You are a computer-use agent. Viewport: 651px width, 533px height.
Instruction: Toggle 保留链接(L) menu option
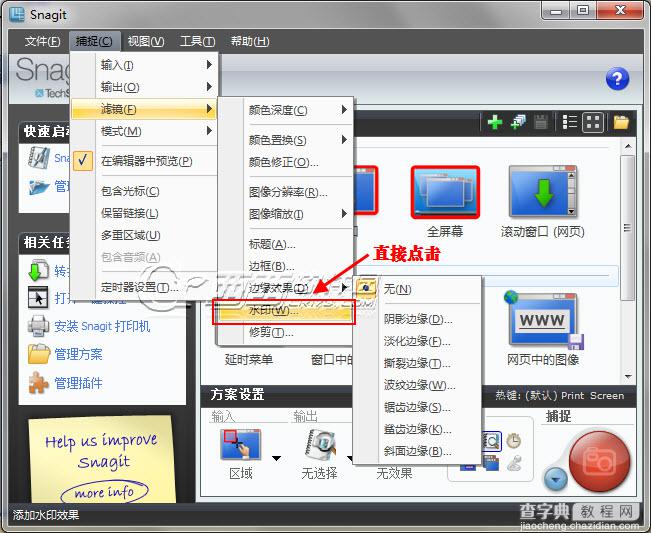pos(144,213)
